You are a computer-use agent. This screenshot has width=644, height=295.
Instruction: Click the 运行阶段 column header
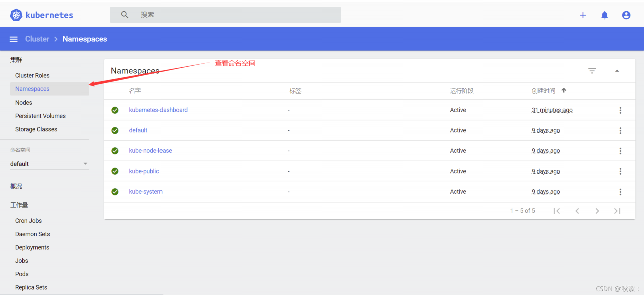(x=462, y=91)
